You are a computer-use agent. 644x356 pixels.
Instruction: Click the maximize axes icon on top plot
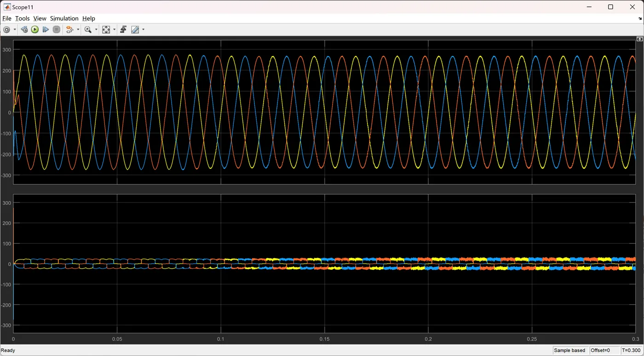click(x=639, y=40)
